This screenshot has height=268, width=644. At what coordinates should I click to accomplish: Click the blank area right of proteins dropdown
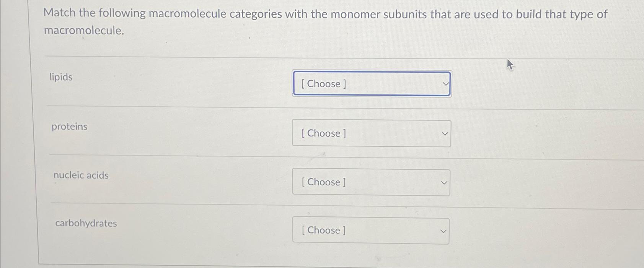pos(536,133)
